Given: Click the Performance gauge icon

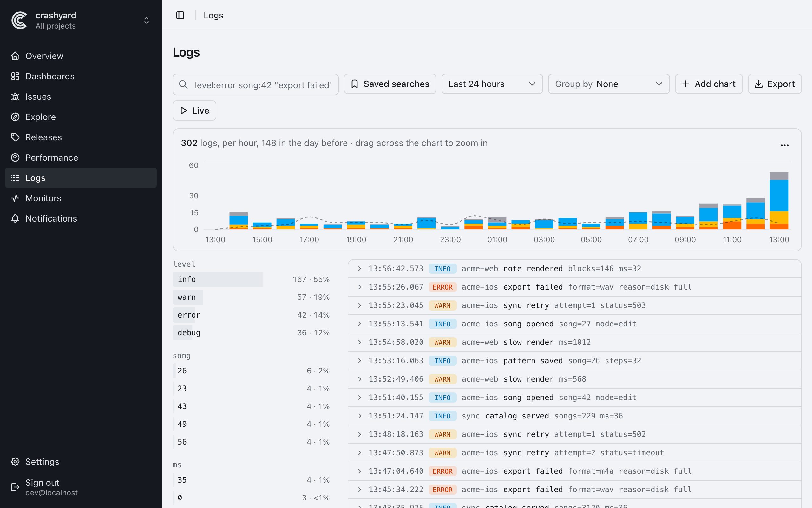Looking at the screenshot, I should point(15,157).
